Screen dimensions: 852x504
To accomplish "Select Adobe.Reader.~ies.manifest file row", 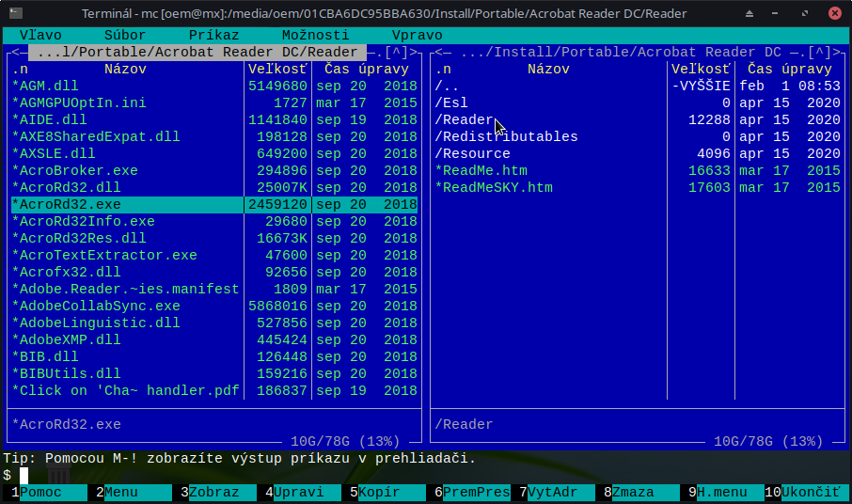I will tap(214, 289).
